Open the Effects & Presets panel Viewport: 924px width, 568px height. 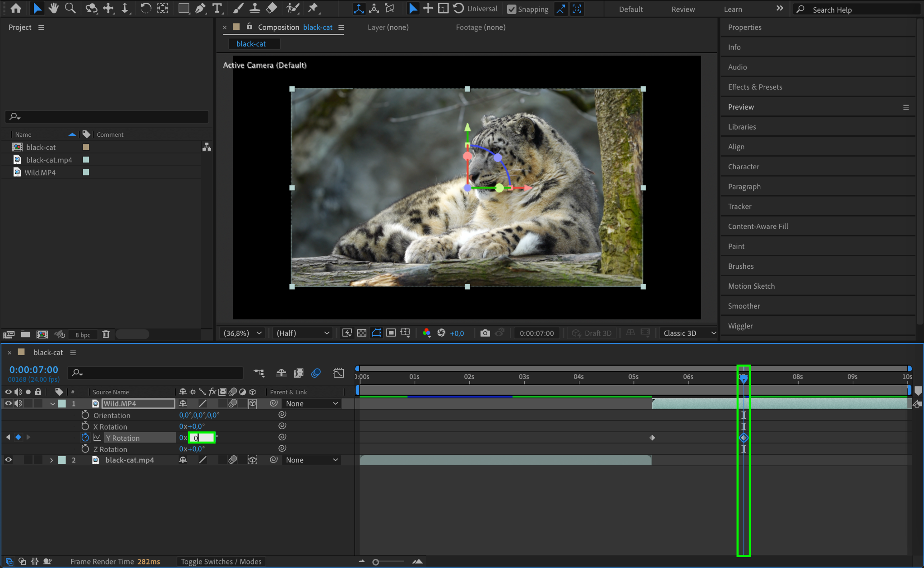[755, 87]
